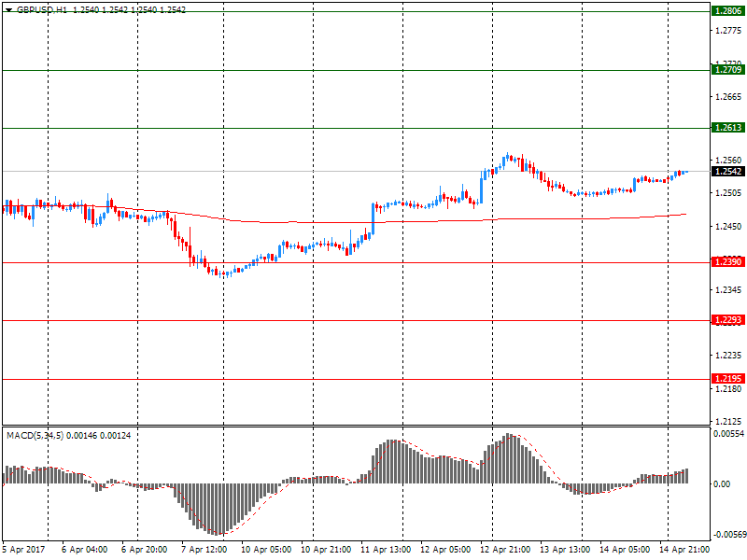Click the MACD(5,34,5) indicator label
This screenshot has width=747, height=560.
point(35,436)
